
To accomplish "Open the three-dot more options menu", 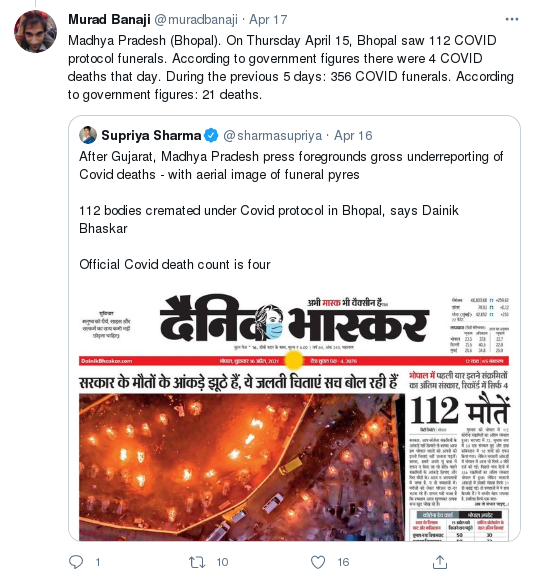I will [x=512, y=19].
